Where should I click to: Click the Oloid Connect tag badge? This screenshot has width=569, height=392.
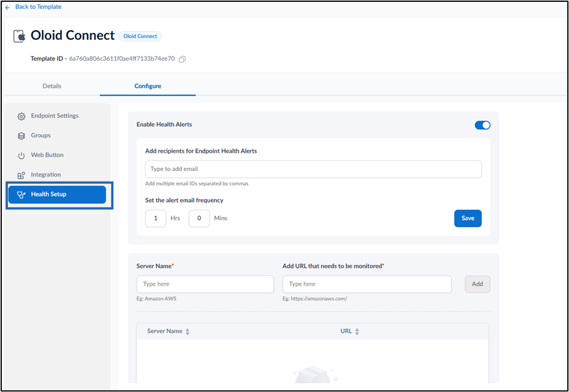pyautogui.click(x=140, y=36)
